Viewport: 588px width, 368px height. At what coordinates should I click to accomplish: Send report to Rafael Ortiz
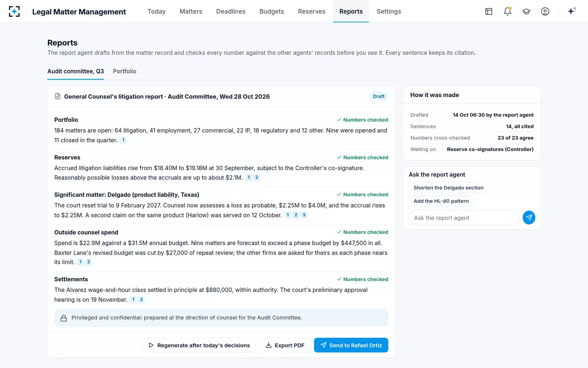[351, 345]
